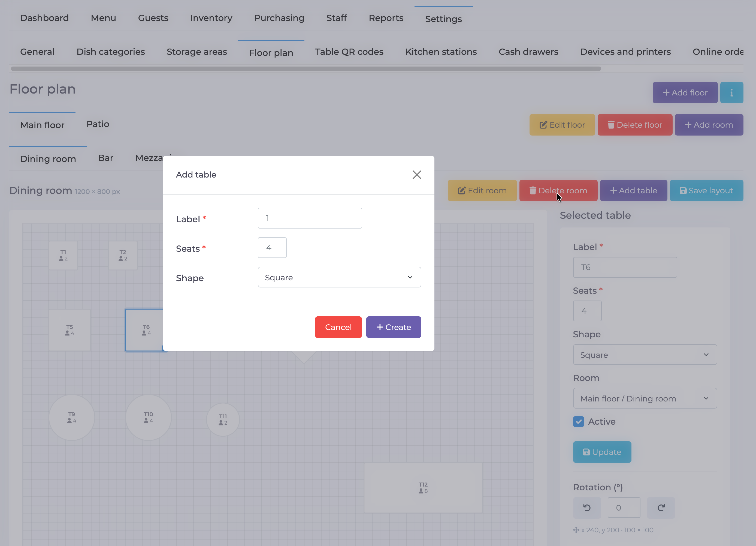Image resolution: width=756 pixels, height=546 pixels.
Task: Click the Seats field in Add table dialog
Action: click(272, 247)
